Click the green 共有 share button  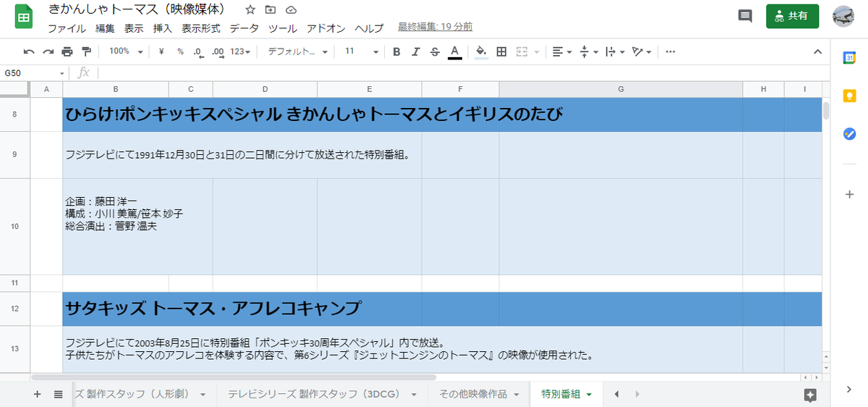click(x=792, y=16)
